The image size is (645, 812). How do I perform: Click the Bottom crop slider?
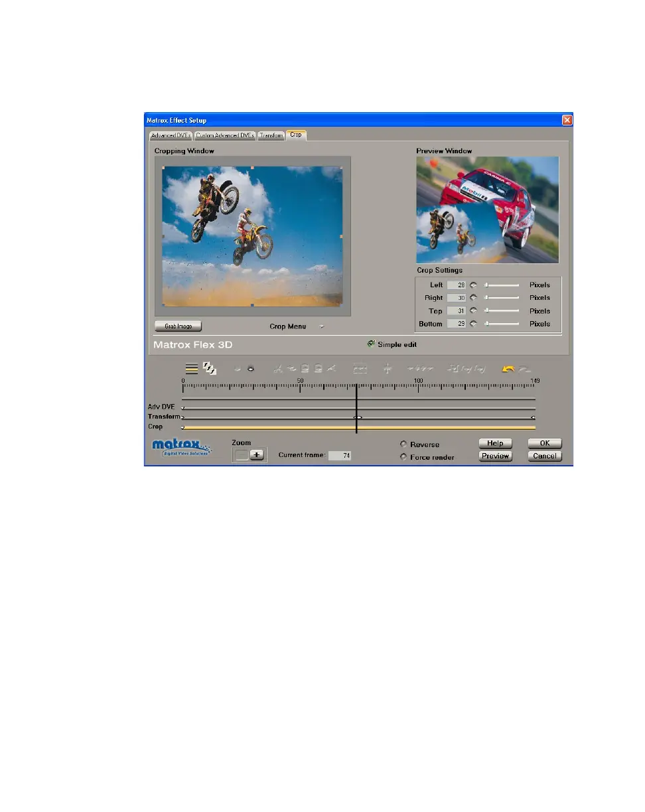point(502,324)
